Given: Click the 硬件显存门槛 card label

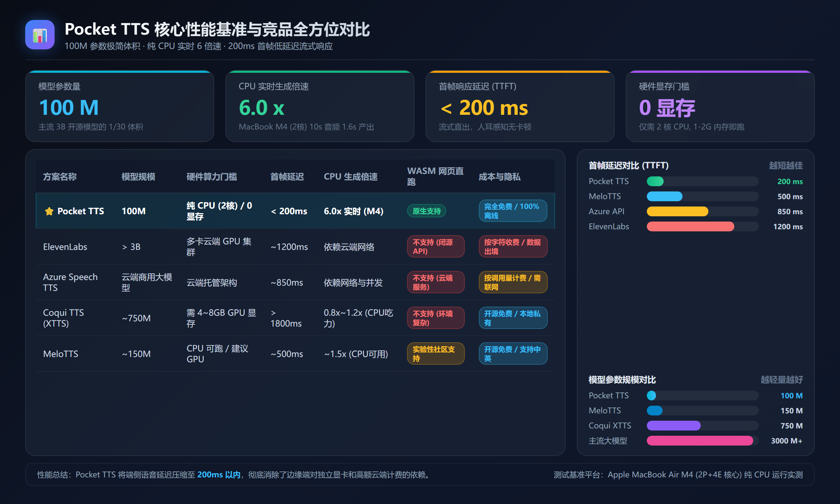Looking at the screenshot, I should click(664, 86).
